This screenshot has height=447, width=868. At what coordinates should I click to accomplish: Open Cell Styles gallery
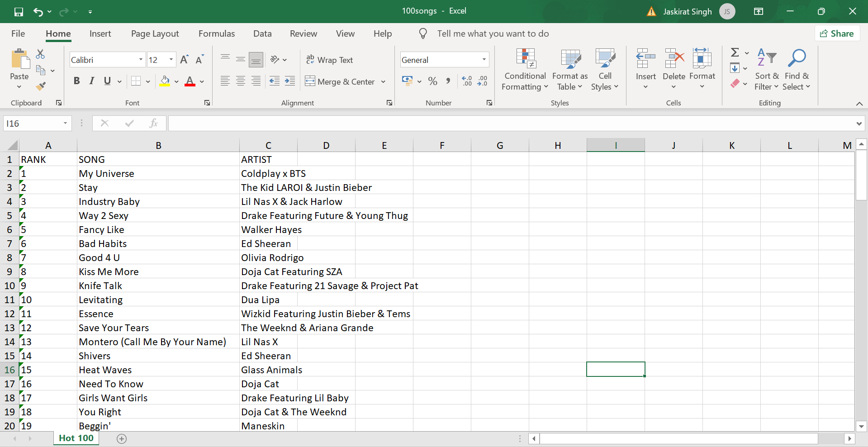[605, 69]
